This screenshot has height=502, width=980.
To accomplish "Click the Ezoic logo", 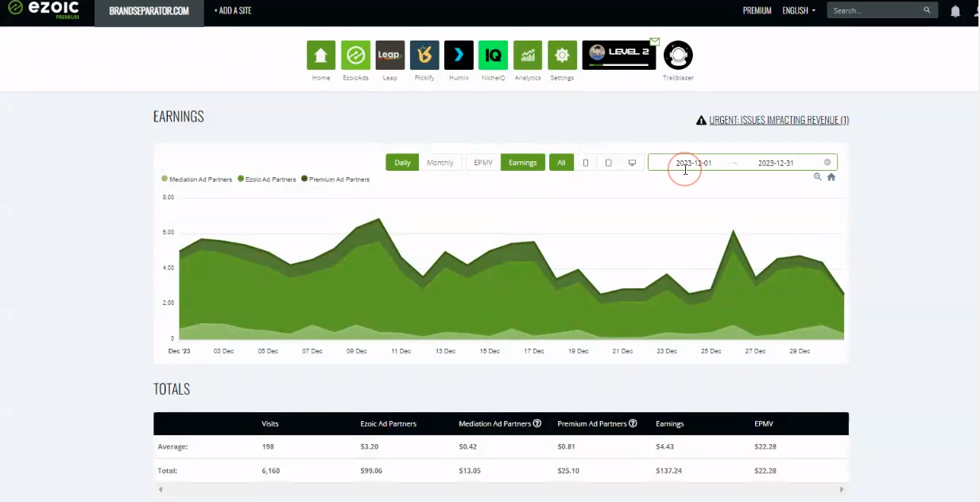I will coord(44,10).
